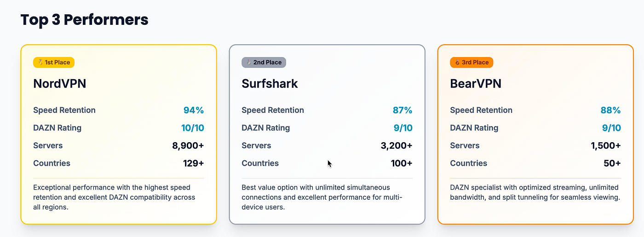Viewport: 644px width, 237px height.
Task: Select the 2nd Place badge
Action: (x=264, y=63)
